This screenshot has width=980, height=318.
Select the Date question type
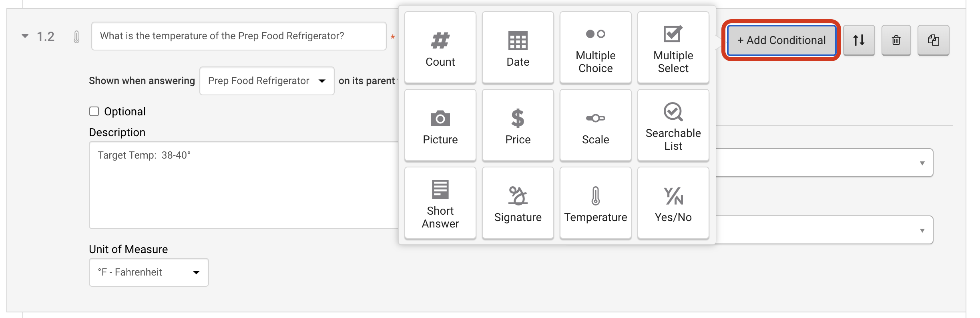(518, 47)
